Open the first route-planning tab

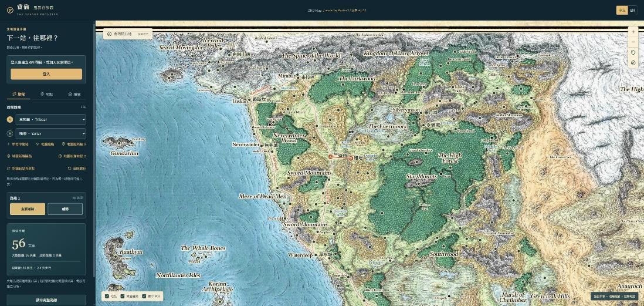coord(19,94)
